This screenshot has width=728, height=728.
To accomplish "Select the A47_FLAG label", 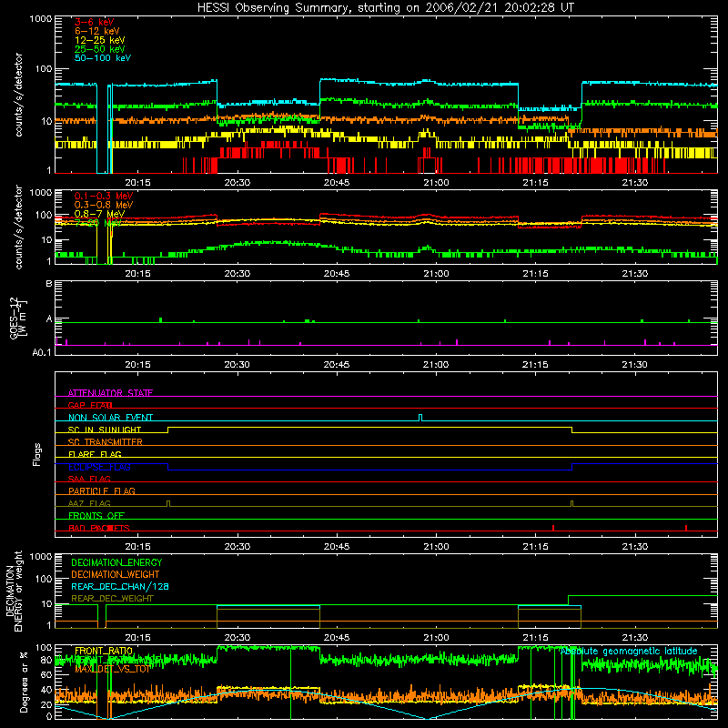I will coord(89,503).
